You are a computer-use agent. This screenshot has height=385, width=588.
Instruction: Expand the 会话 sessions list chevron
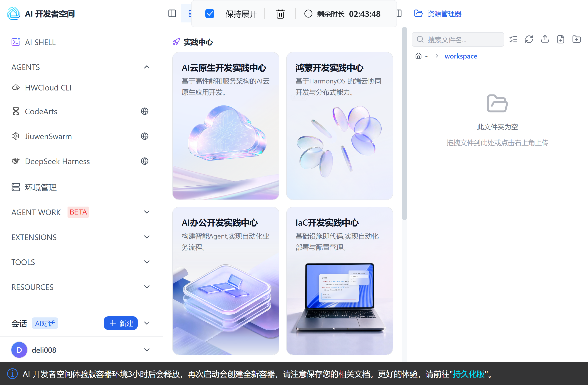tap(147, 323)
